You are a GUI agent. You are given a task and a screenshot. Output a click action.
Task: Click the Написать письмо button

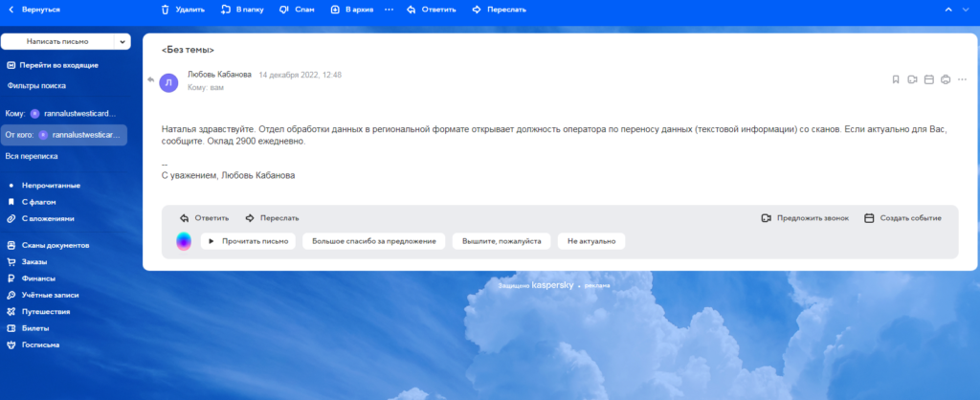click(57, 41)
